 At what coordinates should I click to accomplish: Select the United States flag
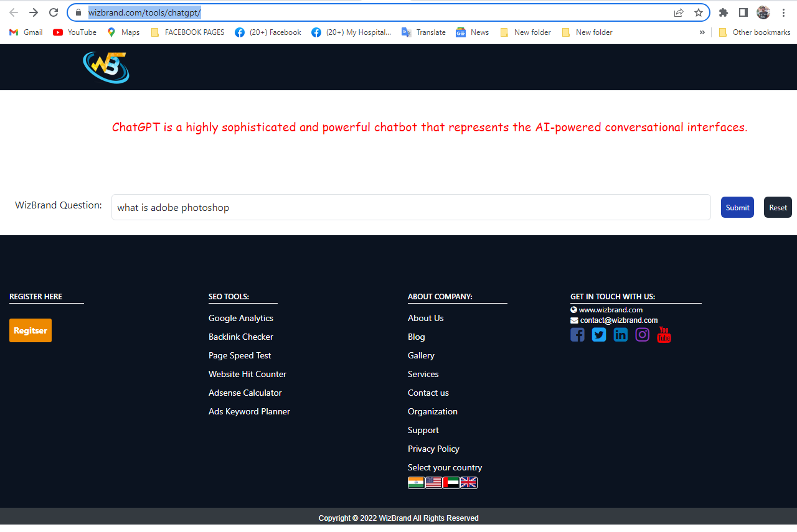(433, 482)
